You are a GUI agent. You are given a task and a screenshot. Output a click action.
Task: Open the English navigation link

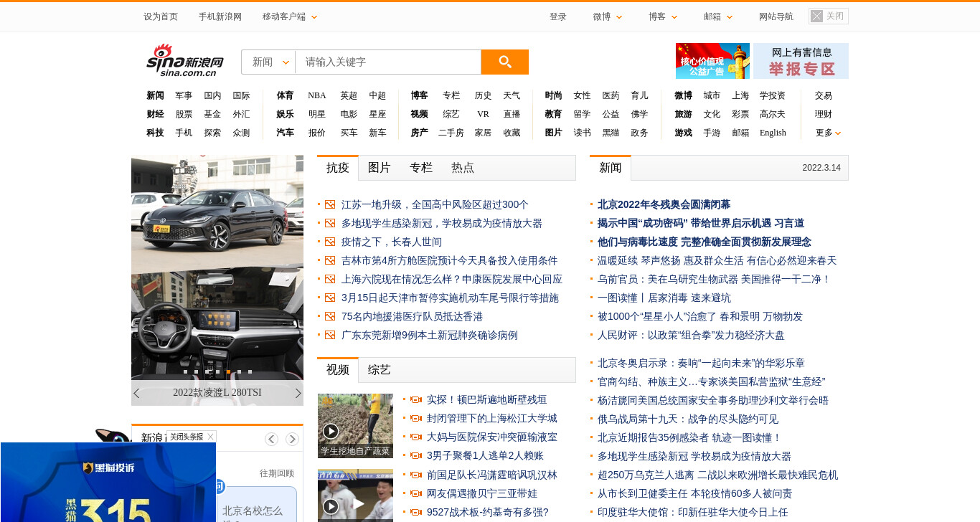pos(773,133)
